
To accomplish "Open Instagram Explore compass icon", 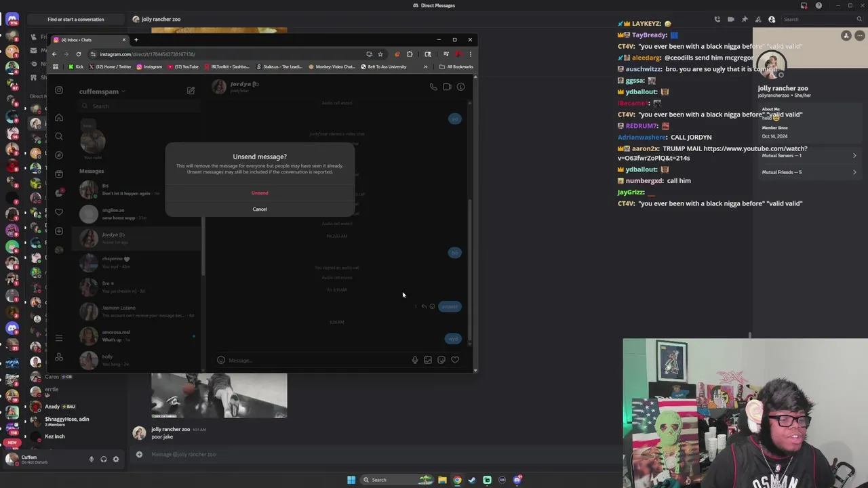I will [x=59, y=155].
